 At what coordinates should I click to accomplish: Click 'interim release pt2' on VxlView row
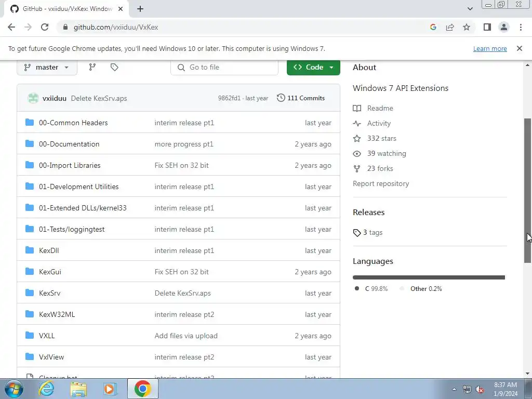[184, 357]
